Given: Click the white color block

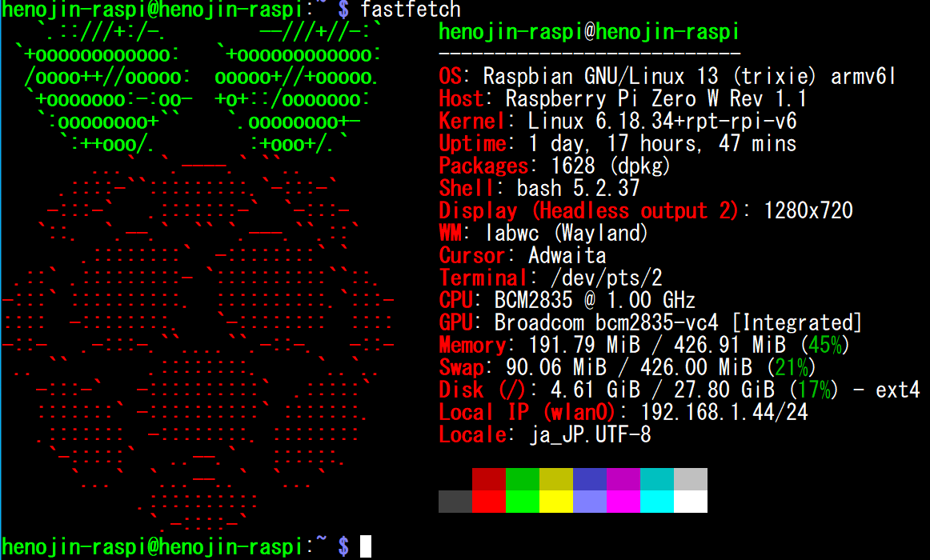Looking at the screenshot, I should click(691, 502).
